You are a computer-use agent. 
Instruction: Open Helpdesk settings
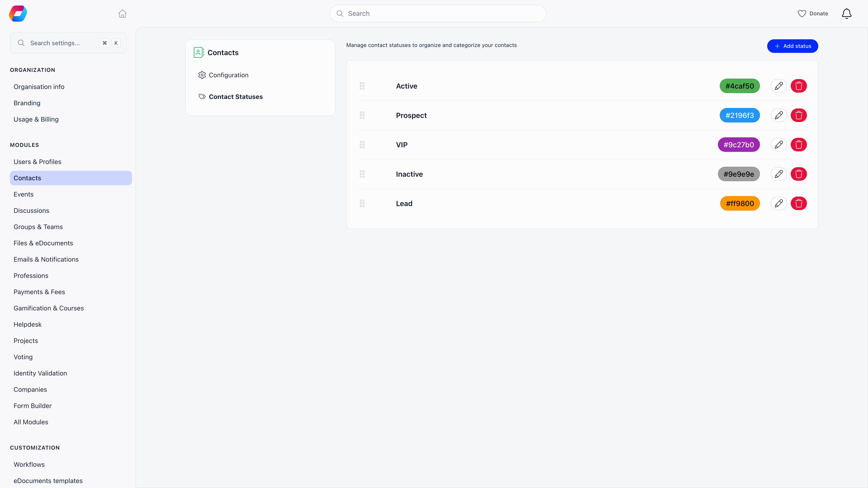coord(28,324)
